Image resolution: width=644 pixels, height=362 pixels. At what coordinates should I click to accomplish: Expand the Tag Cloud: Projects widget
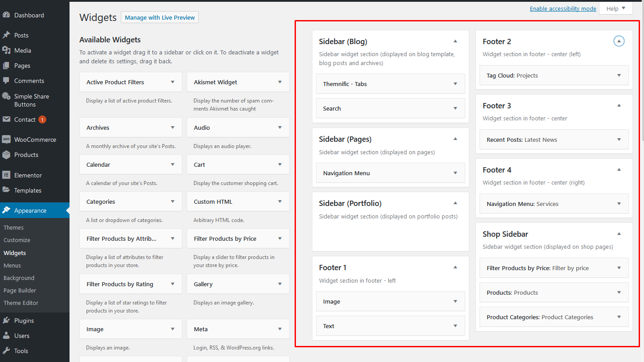[619, 75]
